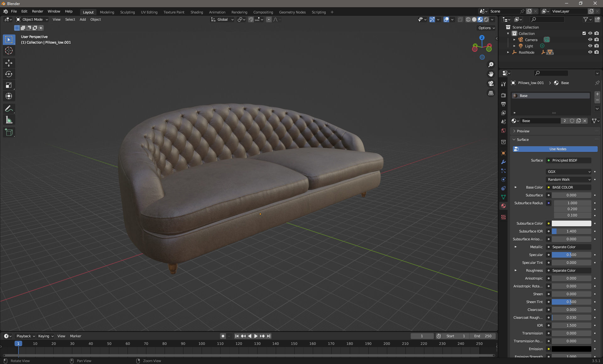This screenshot has width=603, height=364.
Task: Select wireframe viewport shading
Action: [468, 19]
